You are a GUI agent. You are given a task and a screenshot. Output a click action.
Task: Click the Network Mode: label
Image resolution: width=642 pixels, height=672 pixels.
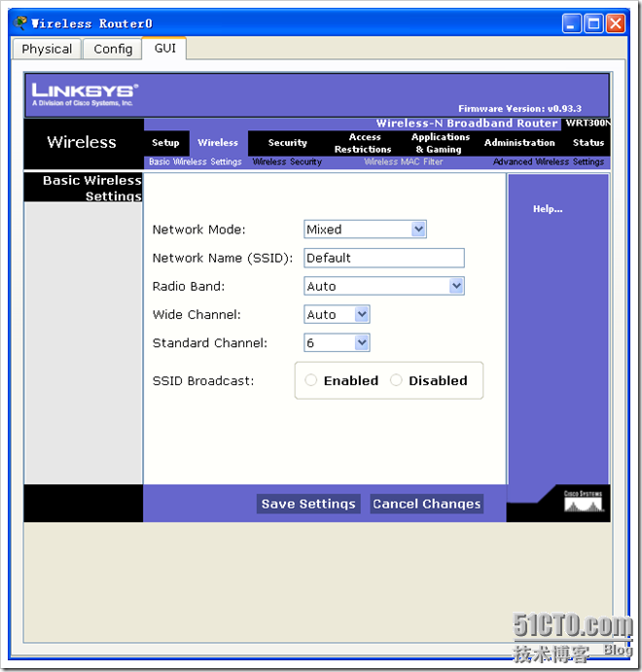click(198, 230)
